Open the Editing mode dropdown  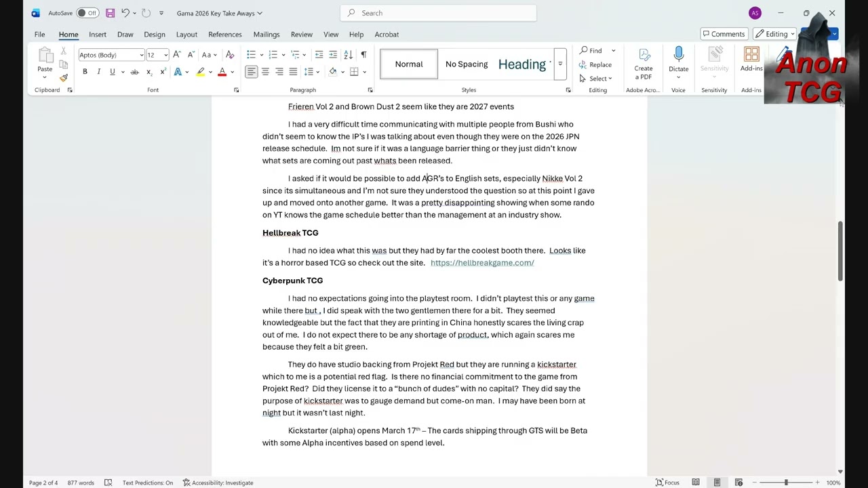[x=776, y=34]
